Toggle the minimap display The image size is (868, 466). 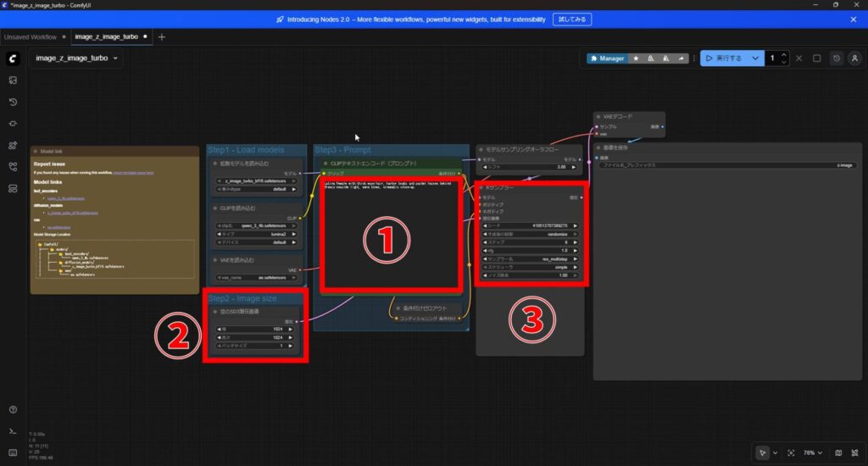(838, 452)
